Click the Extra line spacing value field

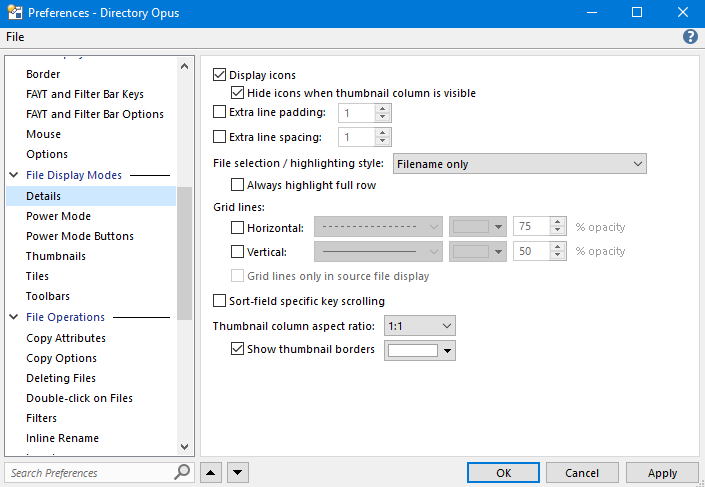click(357, 137)
